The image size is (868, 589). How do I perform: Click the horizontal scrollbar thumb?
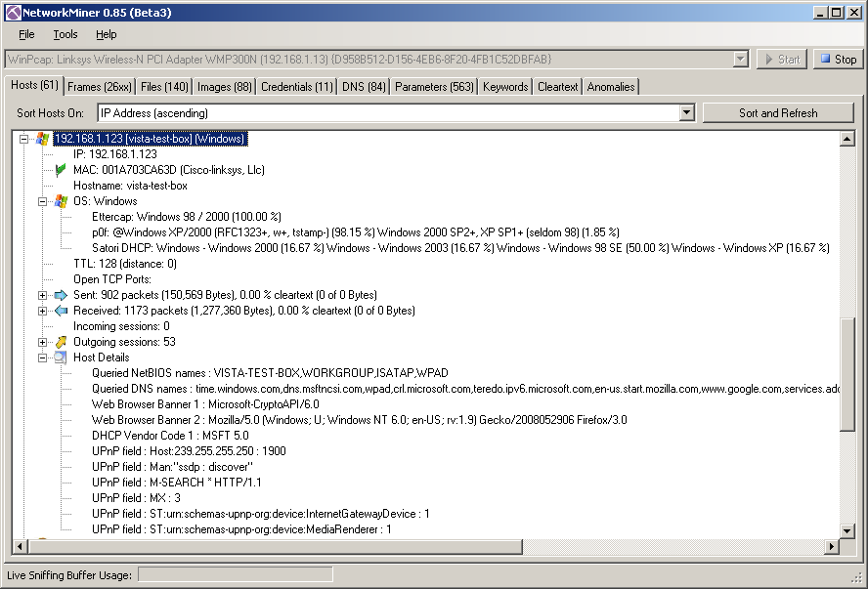275,546
